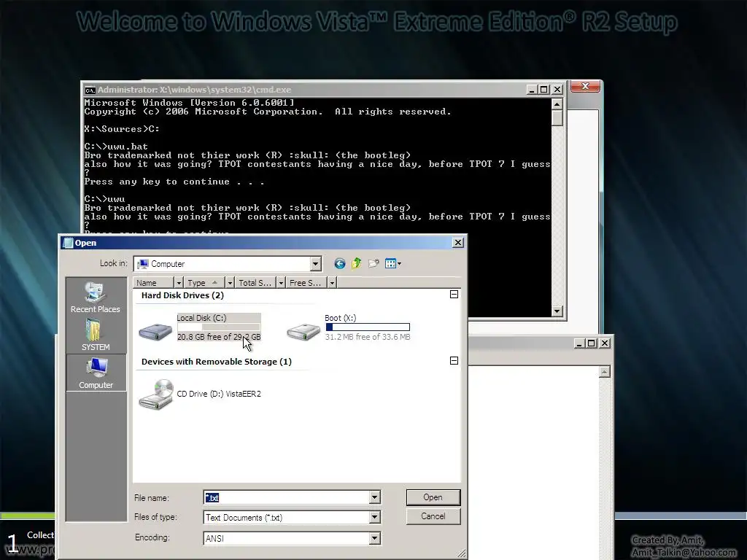Expand the File name dropdown arrow
Screen dimensions: 747x560
click(x=374, y=497)
